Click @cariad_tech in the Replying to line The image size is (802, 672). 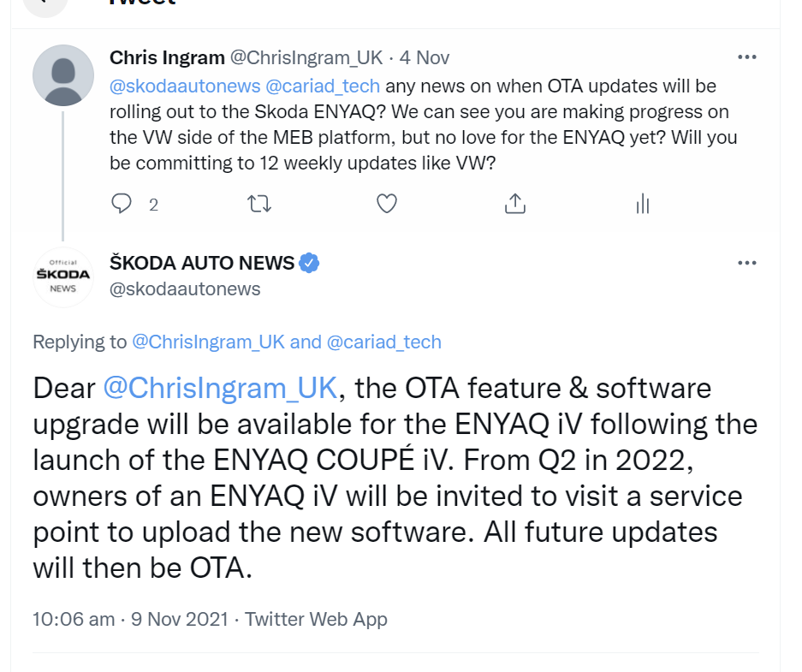[383, 342]
